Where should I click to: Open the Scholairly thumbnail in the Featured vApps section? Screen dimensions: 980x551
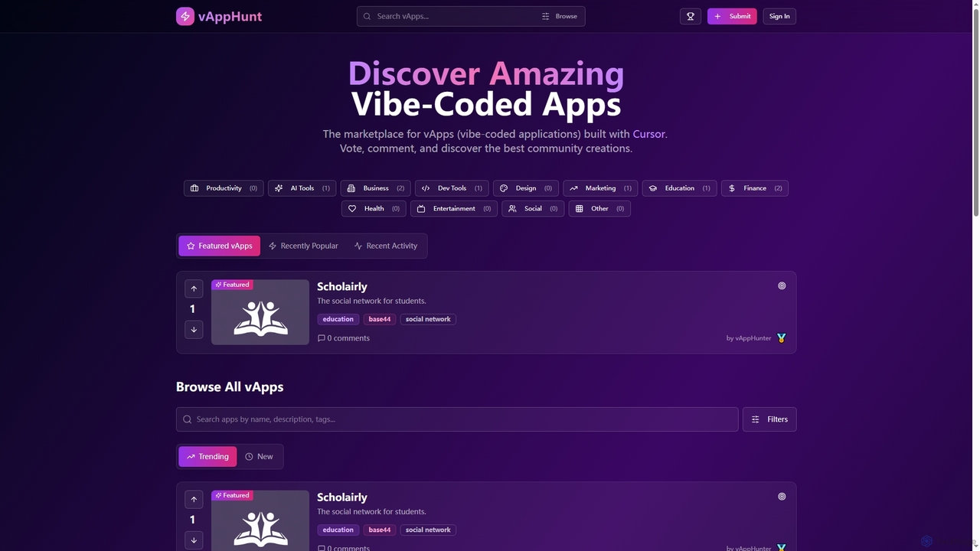pos(260,312)
